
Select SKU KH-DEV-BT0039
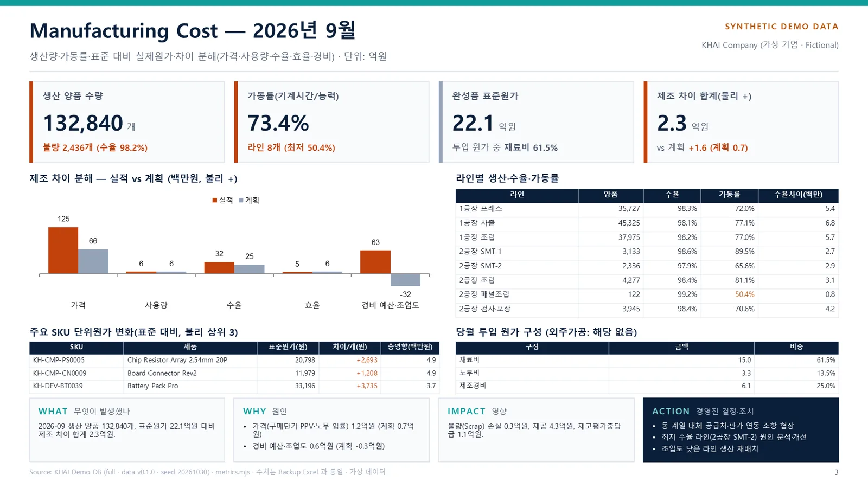[58, 386]
